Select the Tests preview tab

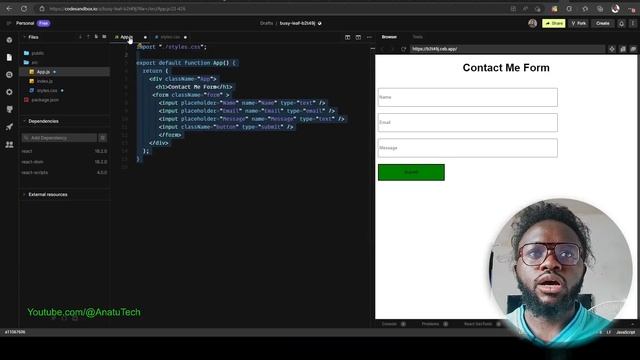417,37
